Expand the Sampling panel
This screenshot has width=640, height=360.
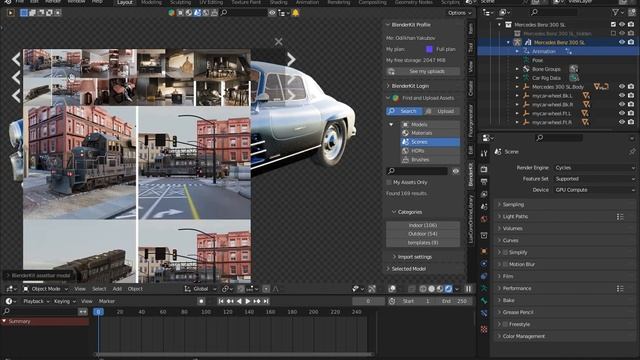coord(565,204)
